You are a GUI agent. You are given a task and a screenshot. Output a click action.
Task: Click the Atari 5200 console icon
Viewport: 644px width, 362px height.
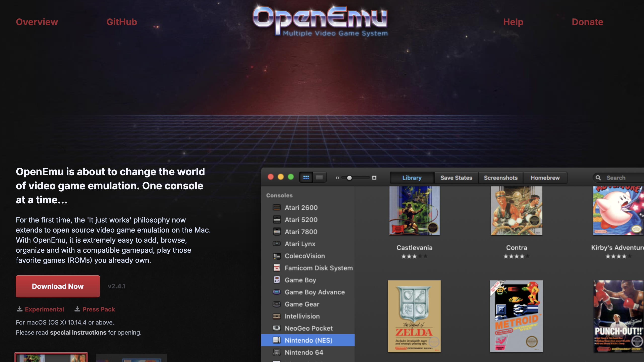click(277, 219)
